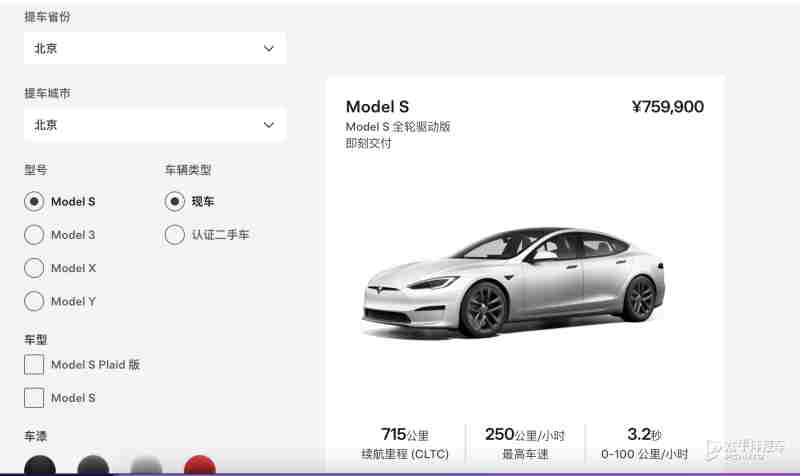Choose the silver paint color swatch
The image size is (800, 476).
click(x=146, y=465)
